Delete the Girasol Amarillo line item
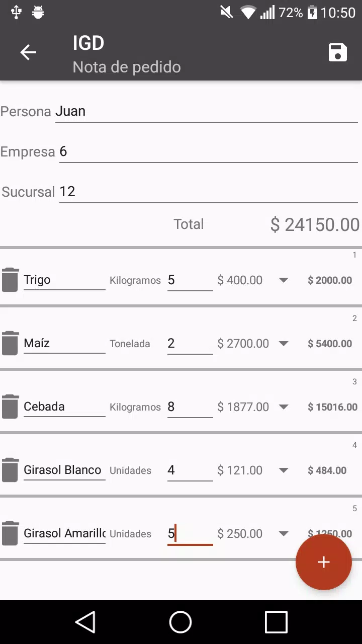The width and height of the screenshot is (362, 644). tap(10, 533)
